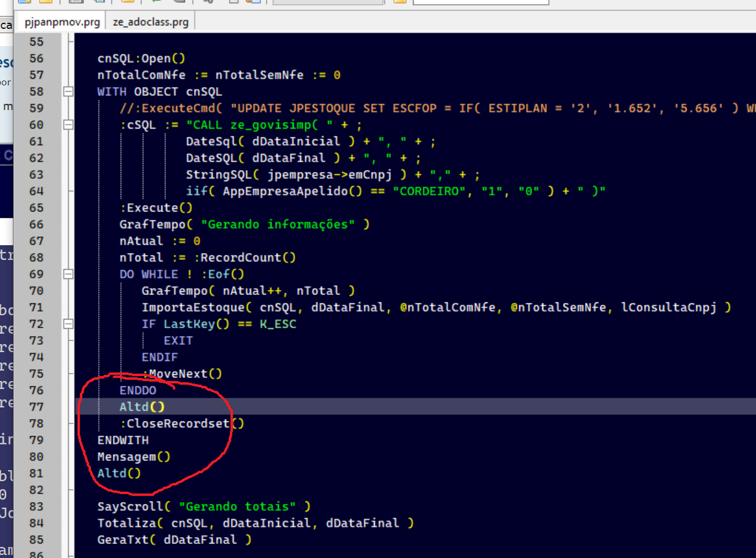The image size is (756, 558).
Task: Click the DO WHILE ! :Eof() statement
Action: click(182, 274)
